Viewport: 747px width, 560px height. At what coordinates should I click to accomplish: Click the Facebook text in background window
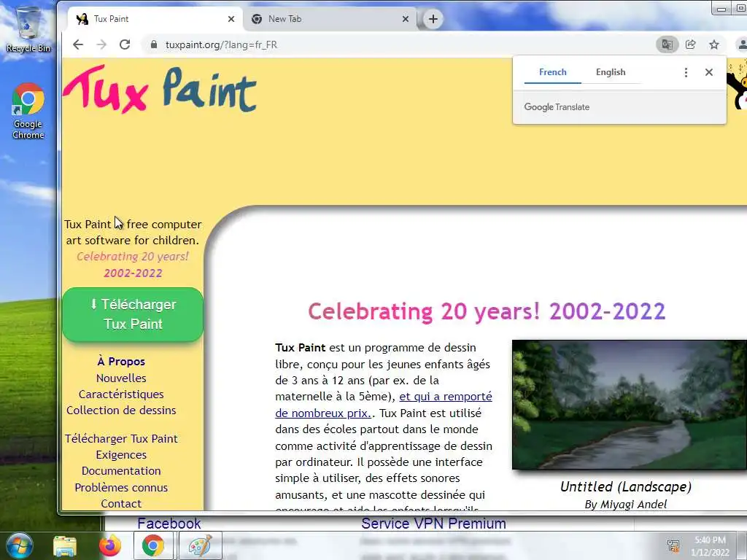click(x=169, y=524)
